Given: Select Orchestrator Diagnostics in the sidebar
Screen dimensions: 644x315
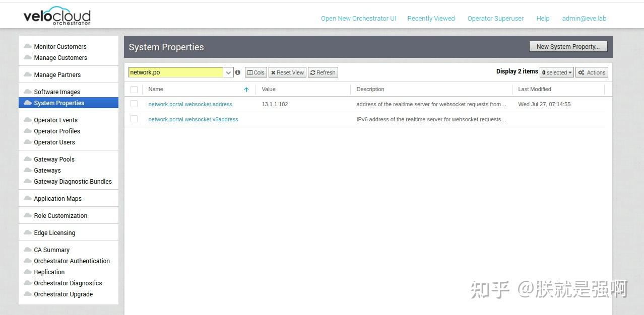Looking at the screenshot, I should point(68,283).
